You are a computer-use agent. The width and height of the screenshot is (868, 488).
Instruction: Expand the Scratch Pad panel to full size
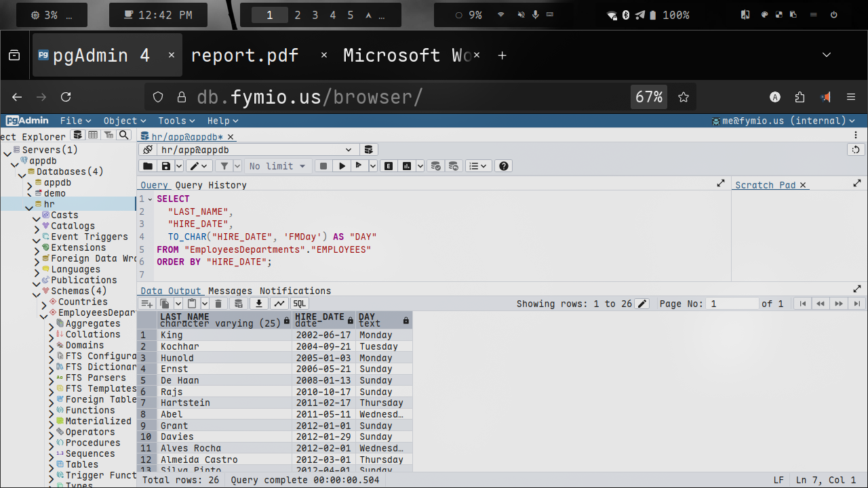(857, 184)
